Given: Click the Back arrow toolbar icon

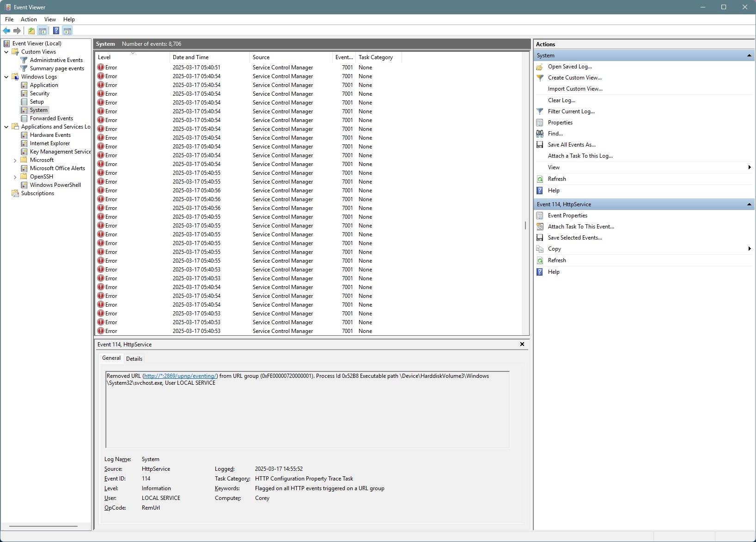Looking at the screenshot, I should click(x=6, y=31).
